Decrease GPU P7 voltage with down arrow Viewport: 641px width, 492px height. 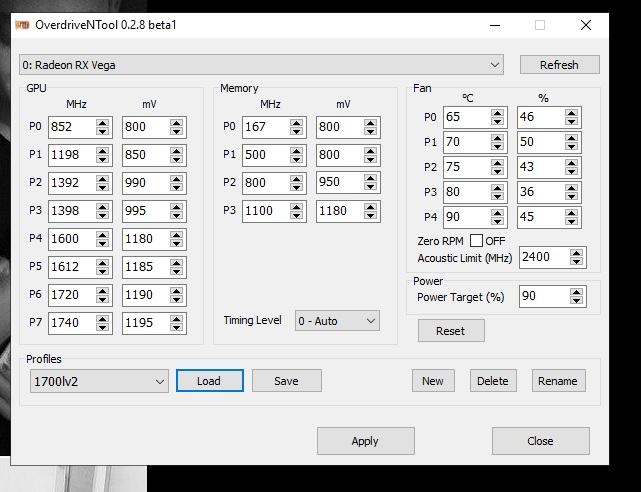(x=176, y=328)
